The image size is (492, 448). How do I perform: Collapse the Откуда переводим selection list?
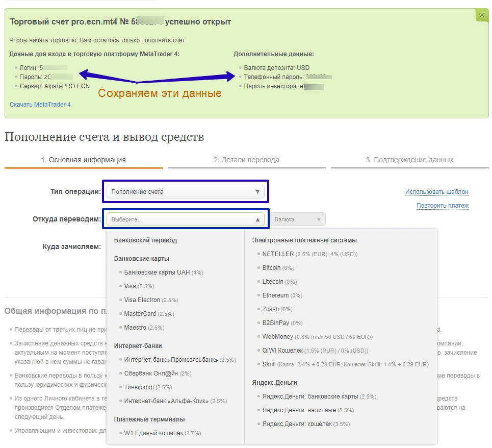(x=186, y=219)
